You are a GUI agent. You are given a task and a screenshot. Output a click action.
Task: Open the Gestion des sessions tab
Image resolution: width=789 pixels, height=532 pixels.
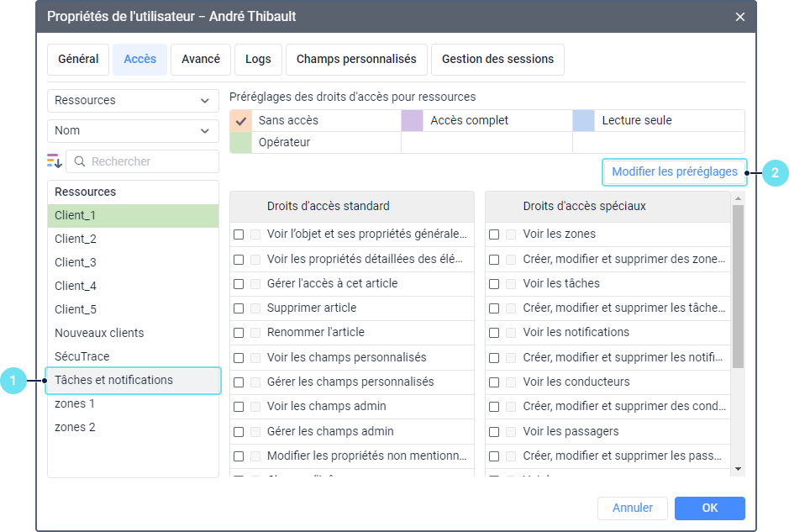pos(497,60)
